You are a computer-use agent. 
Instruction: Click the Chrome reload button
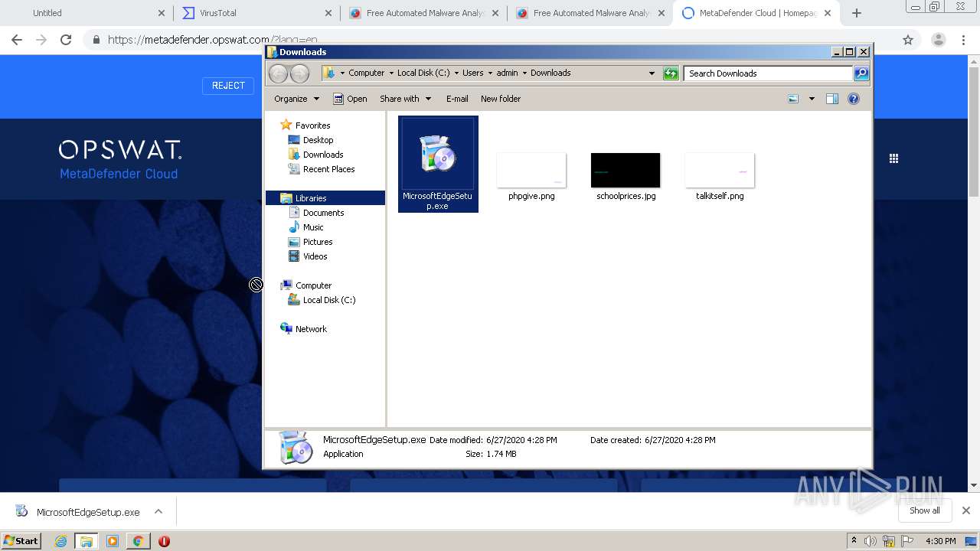pyautogui.click(x=66, y=40)
